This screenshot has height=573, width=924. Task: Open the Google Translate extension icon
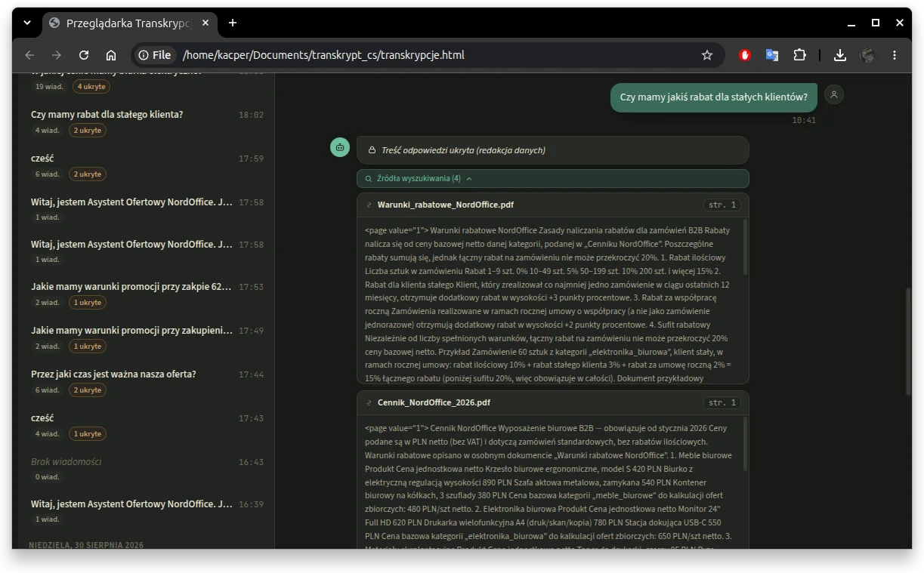[772, 55]
